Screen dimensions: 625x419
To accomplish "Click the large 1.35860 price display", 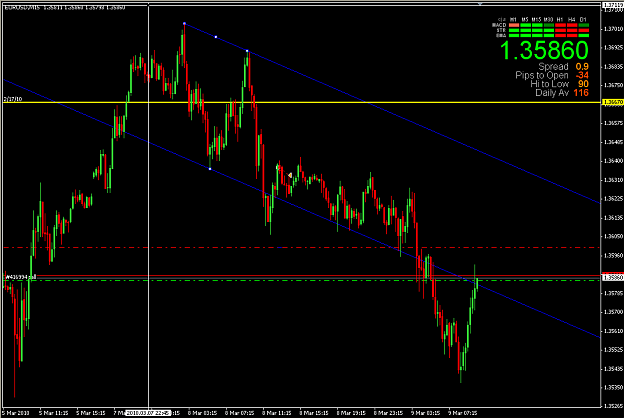I will [x=544, y=51].
